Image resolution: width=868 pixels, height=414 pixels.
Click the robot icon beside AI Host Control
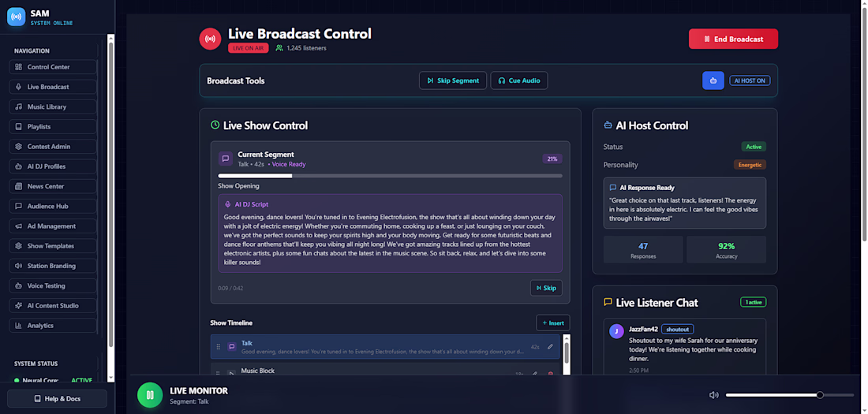[608, 125]
